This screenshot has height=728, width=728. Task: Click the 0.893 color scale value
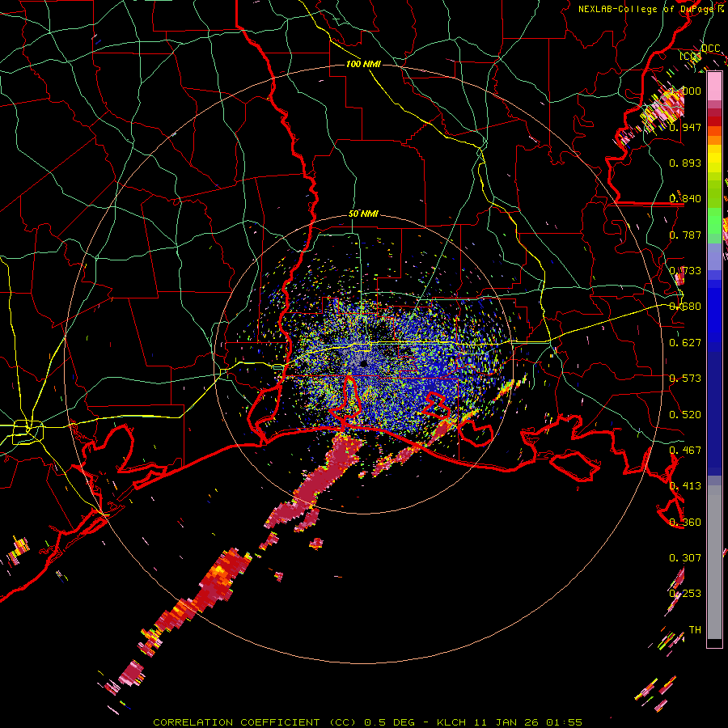point(685,163)
